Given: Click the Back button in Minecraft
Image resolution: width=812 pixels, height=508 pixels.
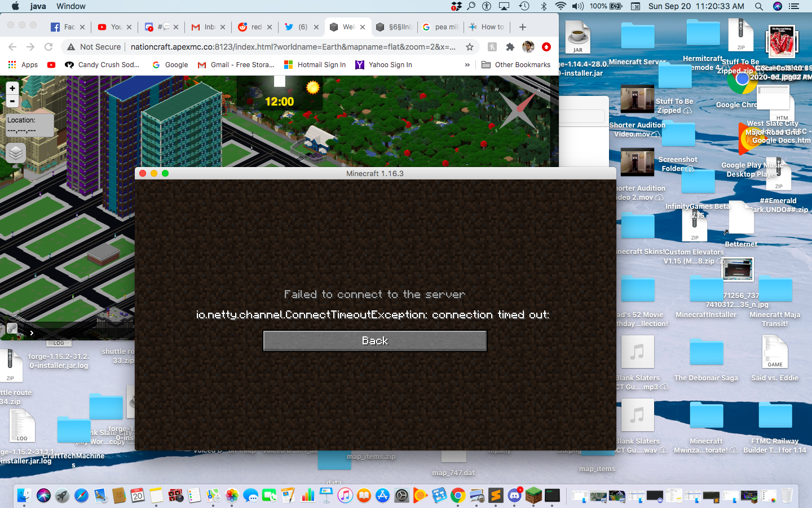Looking at the screenshot, I should (375, 341).
